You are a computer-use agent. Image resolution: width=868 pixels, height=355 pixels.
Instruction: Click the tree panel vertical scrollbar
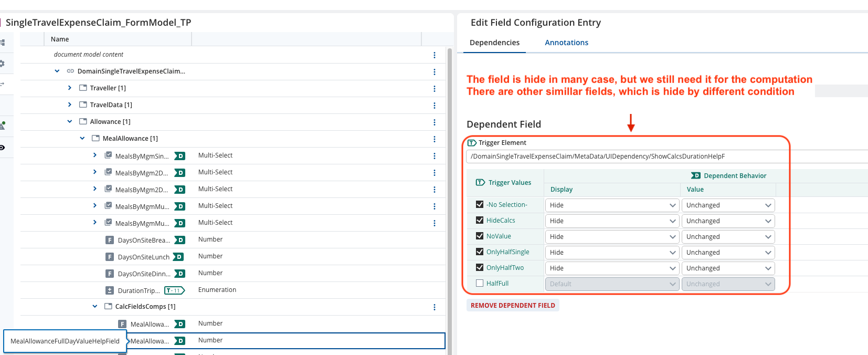[x=449, y=200]
